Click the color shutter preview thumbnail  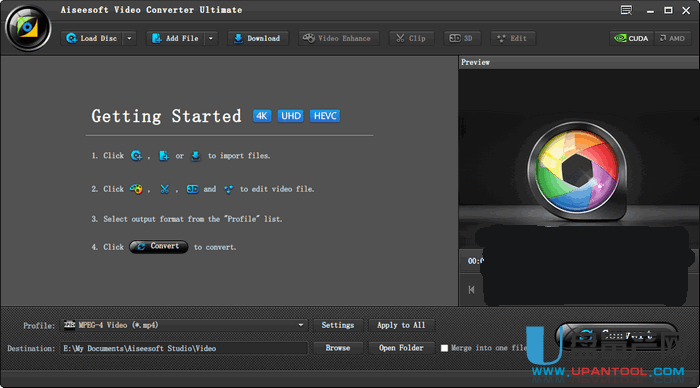tap(577, 172)
